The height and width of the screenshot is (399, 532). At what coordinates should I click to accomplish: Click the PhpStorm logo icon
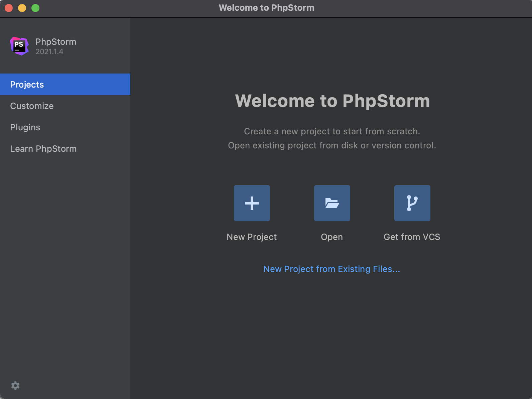tap(19, 46)
